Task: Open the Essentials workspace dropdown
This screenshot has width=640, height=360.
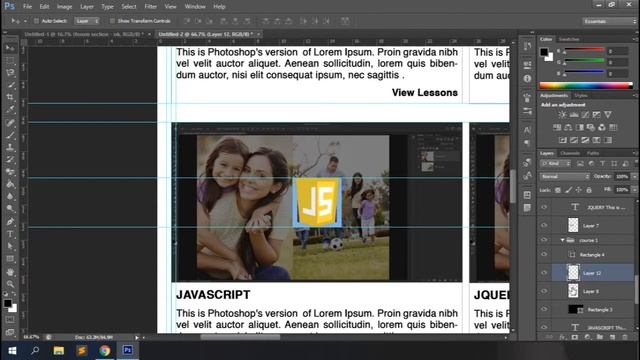Action: tap(609, 21)
